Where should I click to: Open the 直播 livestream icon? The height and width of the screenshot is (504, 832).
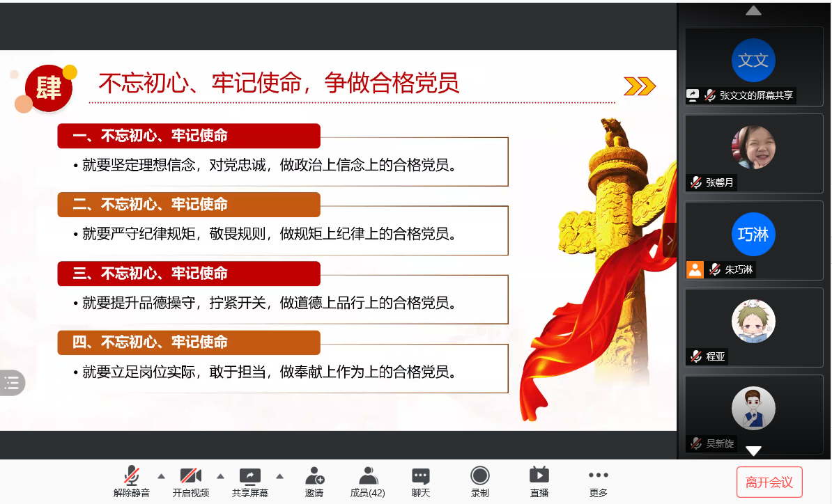click(x=539, y=481)
